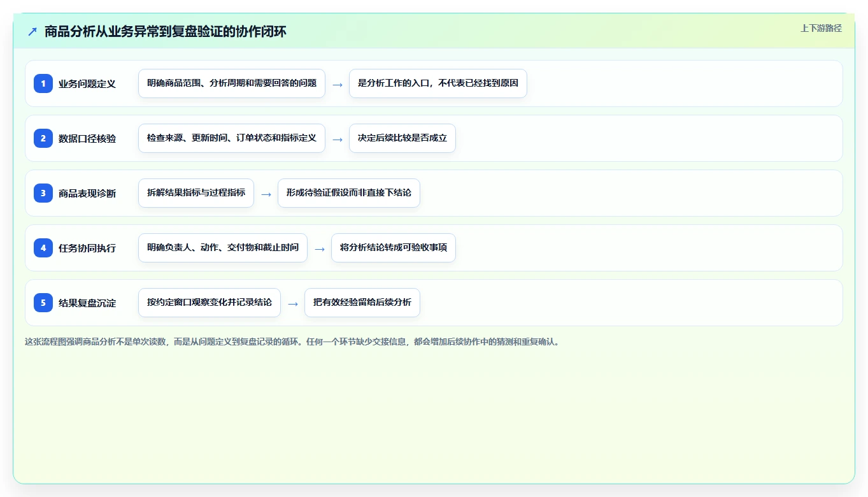
Task: Click step number 2 badge
Action: coord(43,138)
